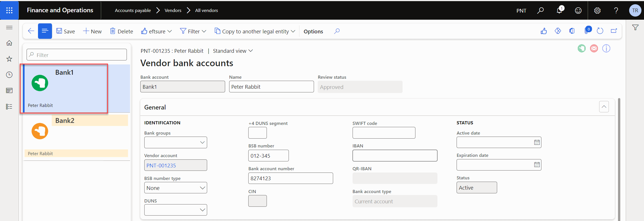The image size is (644, 221).
Task: Open Modules list icon in sidebar
Action: (9, 107)
